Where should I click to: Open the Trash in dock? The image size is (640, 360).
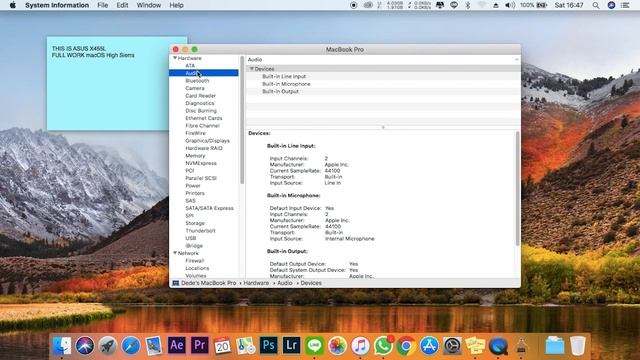(x=578, y=346)
